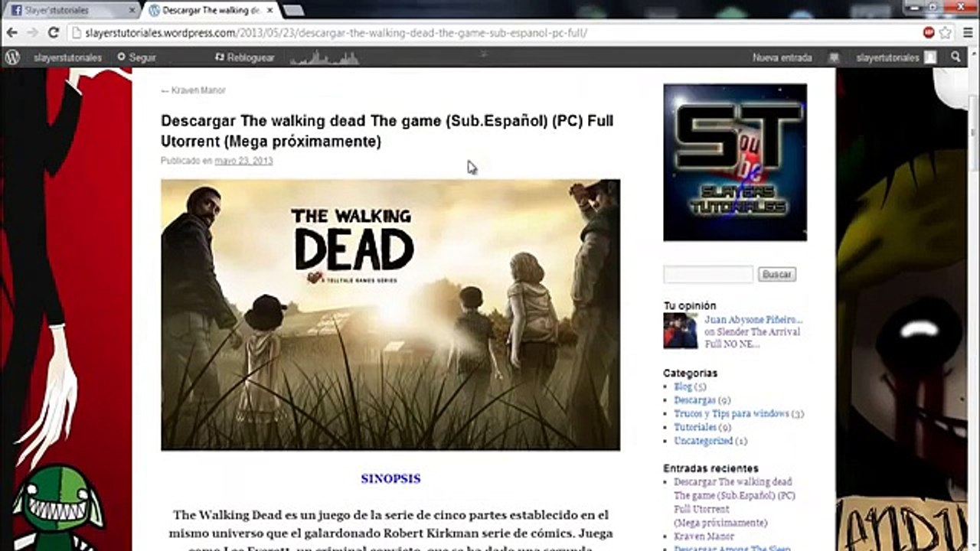The height and width of the screenshot is (551, 980).
Task: Open the notifications icon in admin bar
Action: click(x=834, y=57)
